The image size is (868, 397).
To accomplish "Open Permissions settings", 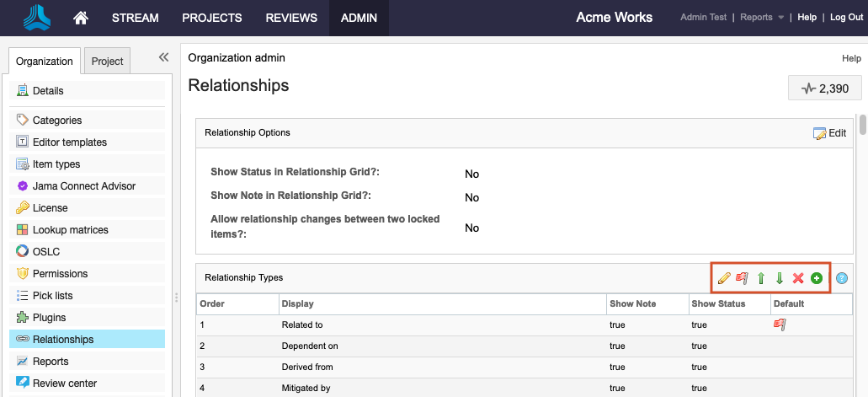I will (x=87, y=273).
